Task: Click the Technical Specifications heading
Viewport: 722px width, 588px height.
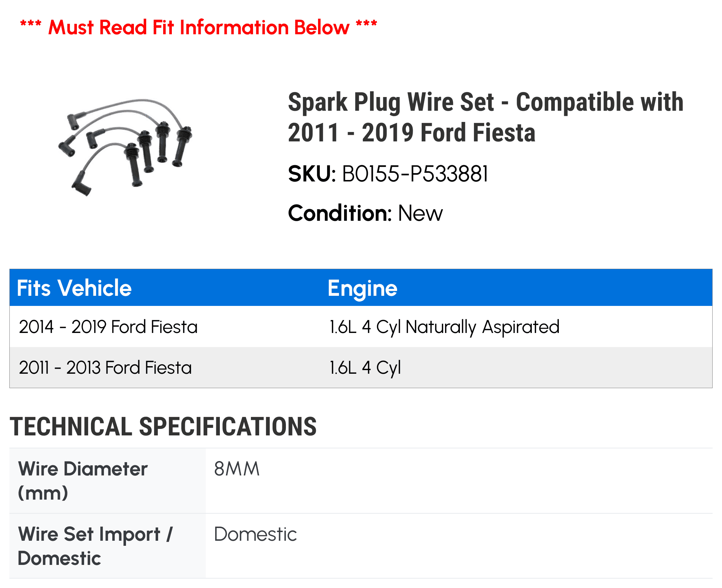Action: (x=163, y=427)
